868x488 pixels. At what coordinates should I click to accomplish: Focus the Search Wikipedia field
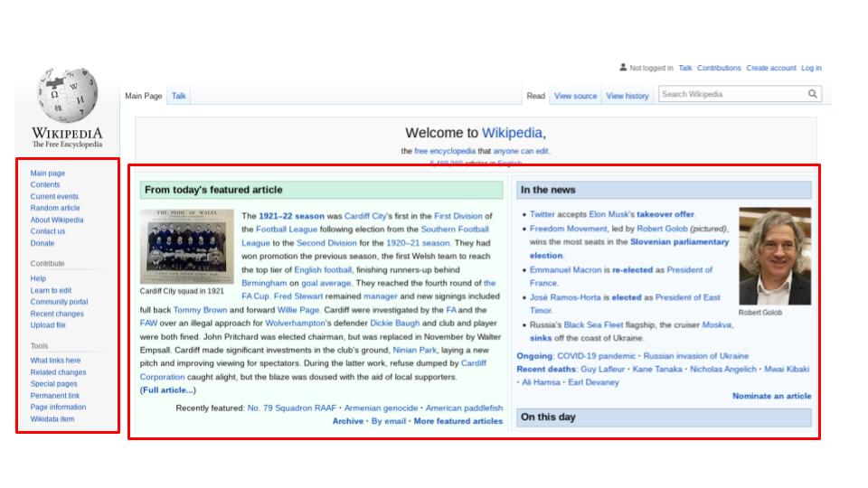coord(733,94)
